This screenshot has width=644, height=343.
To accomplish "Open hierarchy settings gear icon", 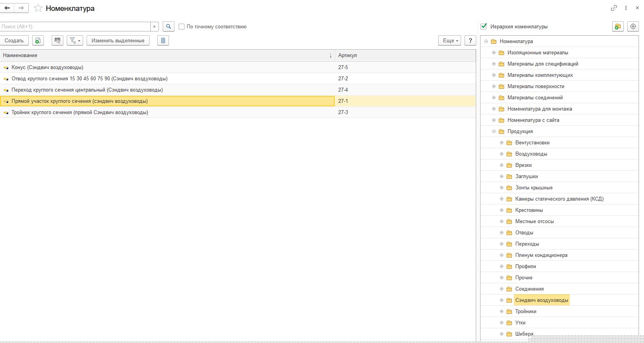I will pos(633,26).
